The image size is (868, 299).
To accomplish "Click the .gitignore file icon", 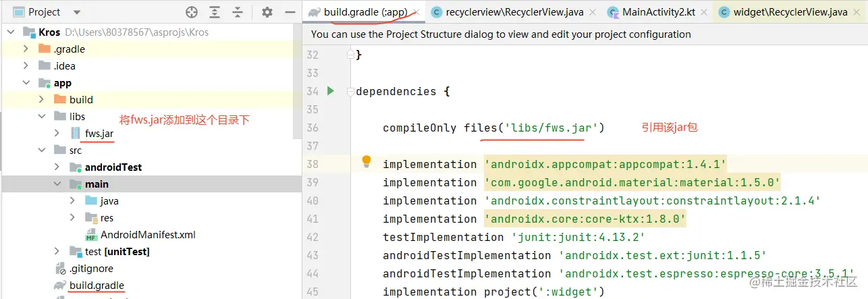I will pos(60,269).
